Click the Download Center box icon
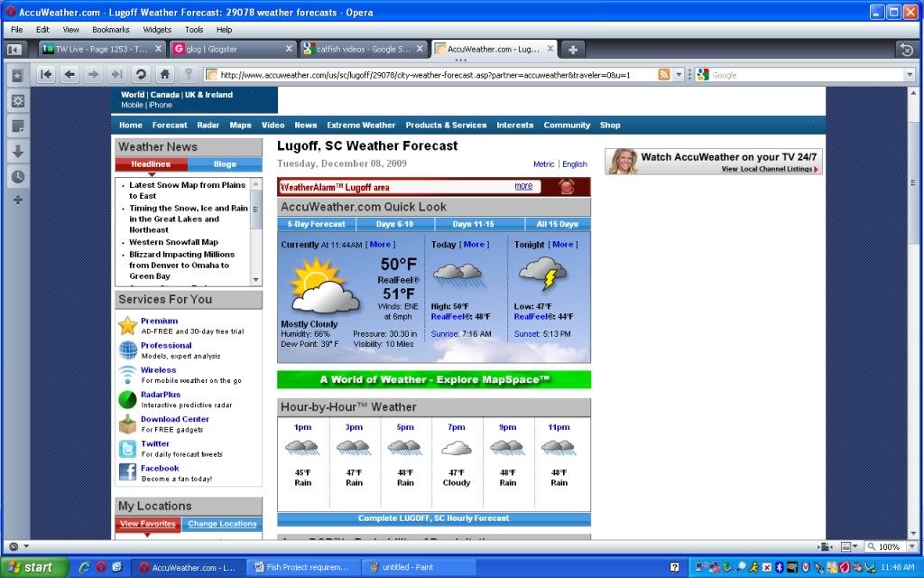Image resolution: width=924 pixels, height=578 pixels. (127, 424)
